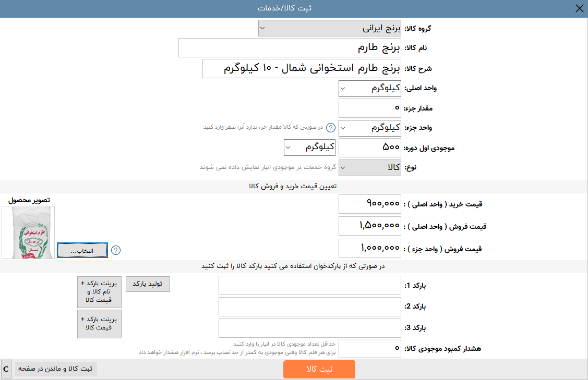
Task: Focus the بارکد 1 input field
Action: (x=310, y=286)
